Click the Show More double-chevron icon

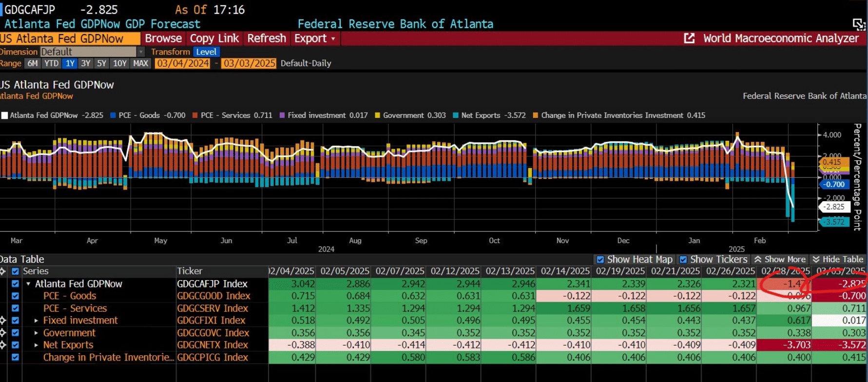point(758,260)
